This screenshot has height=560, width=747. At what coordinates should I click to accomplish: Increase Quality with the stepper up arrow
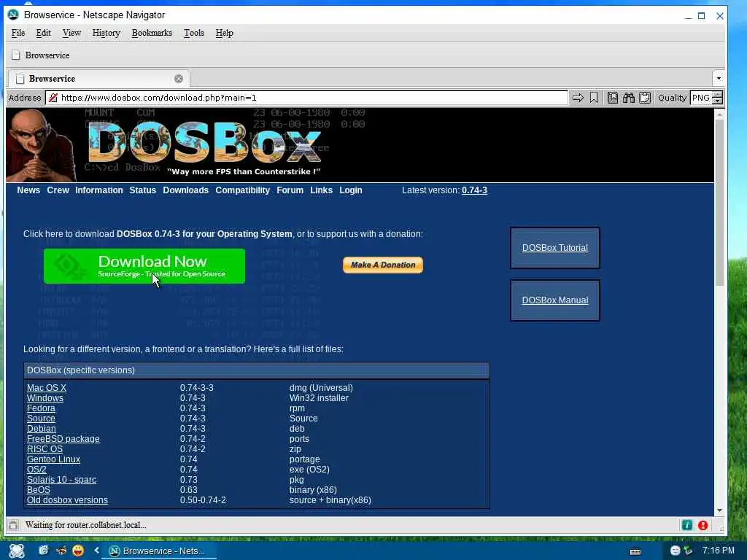point(718,94)
